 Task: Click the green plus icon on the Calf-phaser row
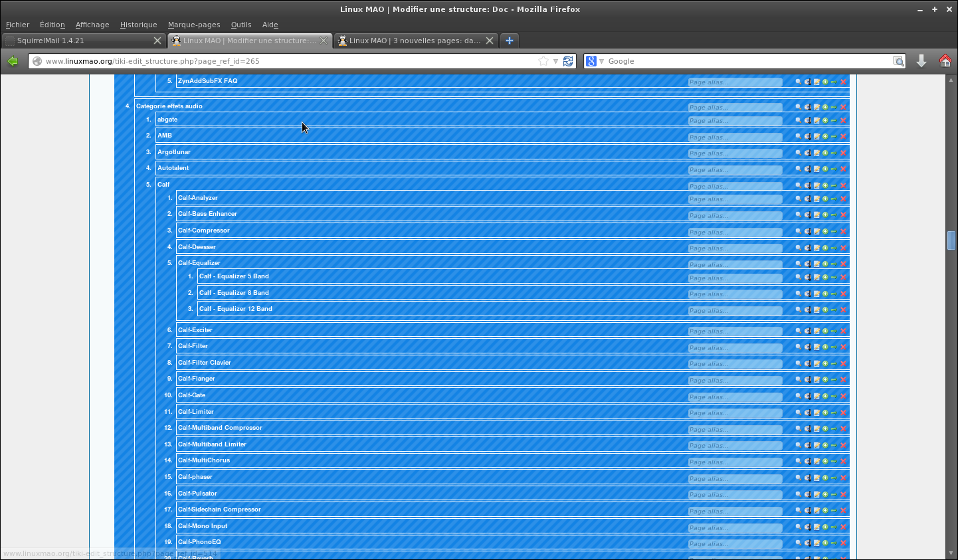point(825,478)
